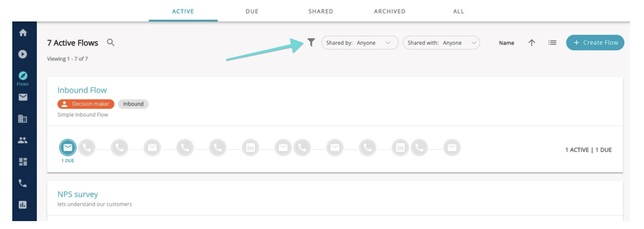The image size is (644, 229).
Task: Open the contacts people icon in sidebar
Action: [x=23, y=140]
